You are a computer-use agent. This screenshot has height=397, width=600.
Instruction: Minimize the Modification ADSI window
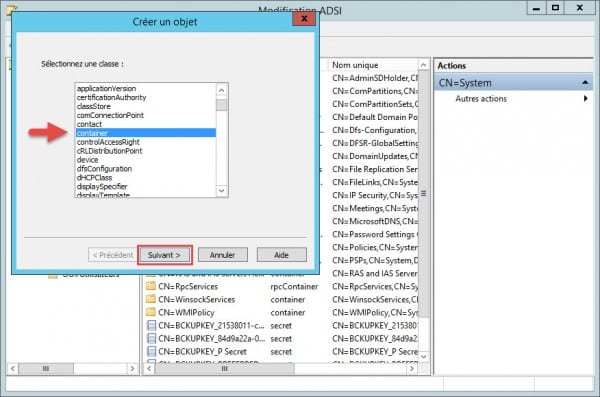pyautogui.click(x=536, y=8)
